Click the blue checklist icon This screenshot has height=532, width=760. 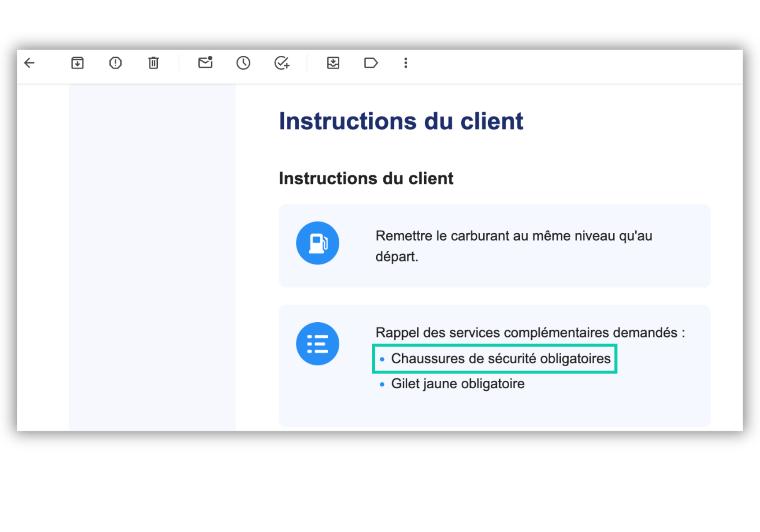[x=318, y=344]
